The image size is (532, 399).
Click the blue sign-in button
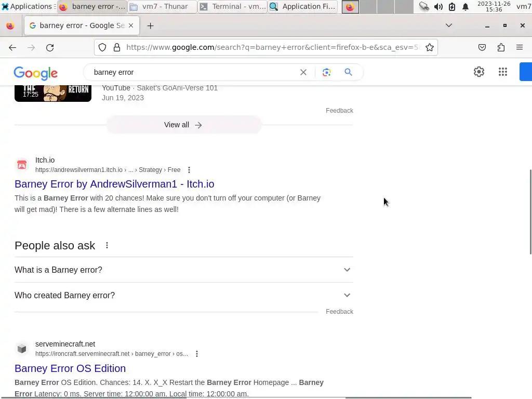526,72
